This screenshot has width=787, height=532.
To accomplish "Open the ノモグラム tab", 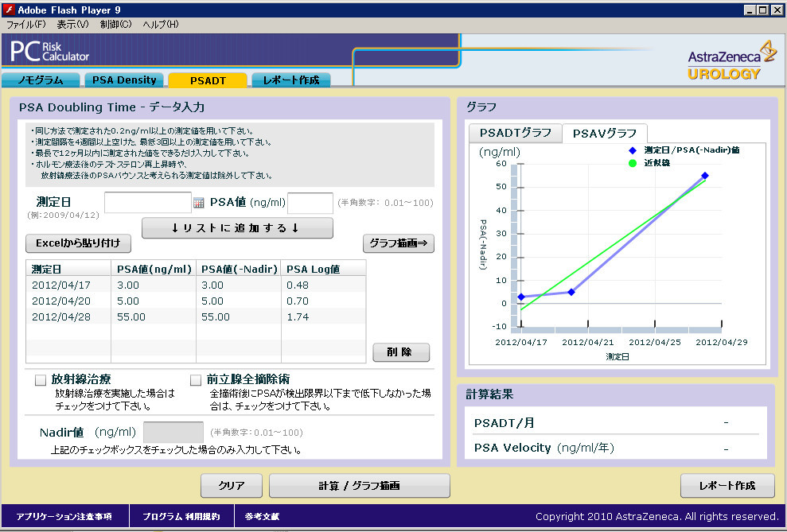I will pyautogui.click(x=41, y=80).
